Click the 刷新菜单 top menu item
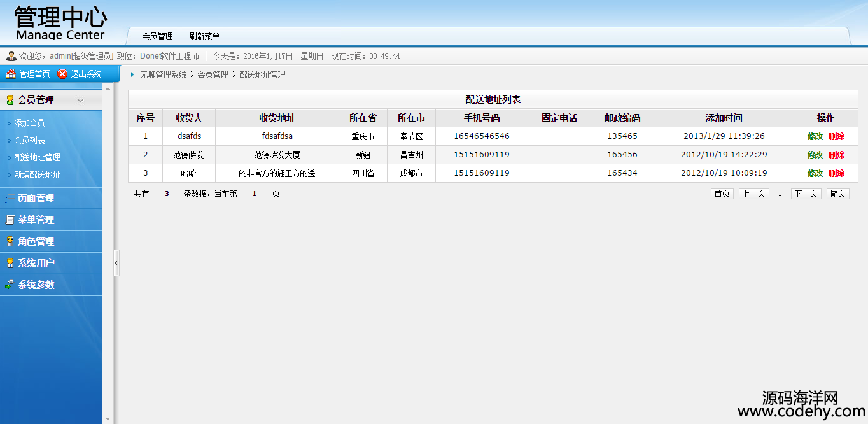This screenshot has width=868, height=424. tap(204, 36)
